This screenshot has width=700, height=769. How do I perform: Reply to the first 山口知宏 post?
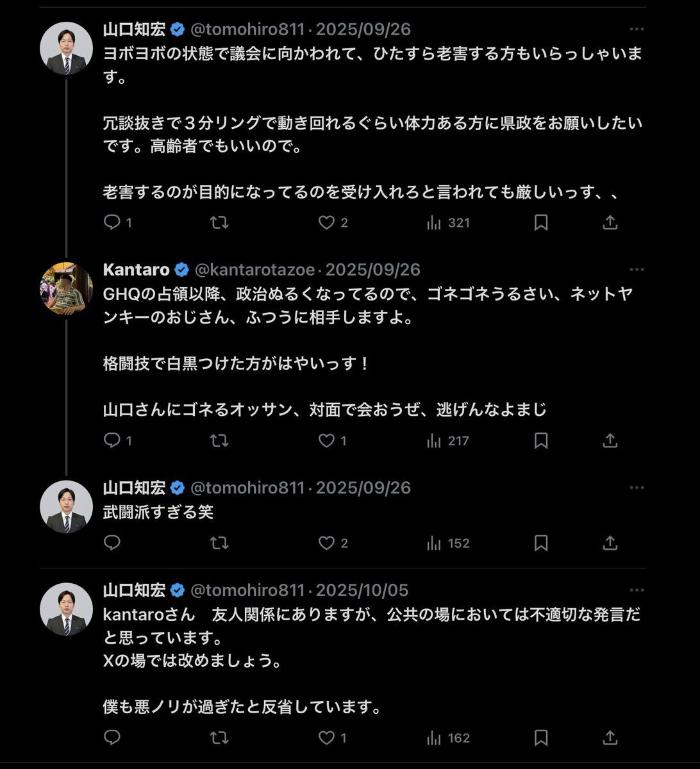113,222
